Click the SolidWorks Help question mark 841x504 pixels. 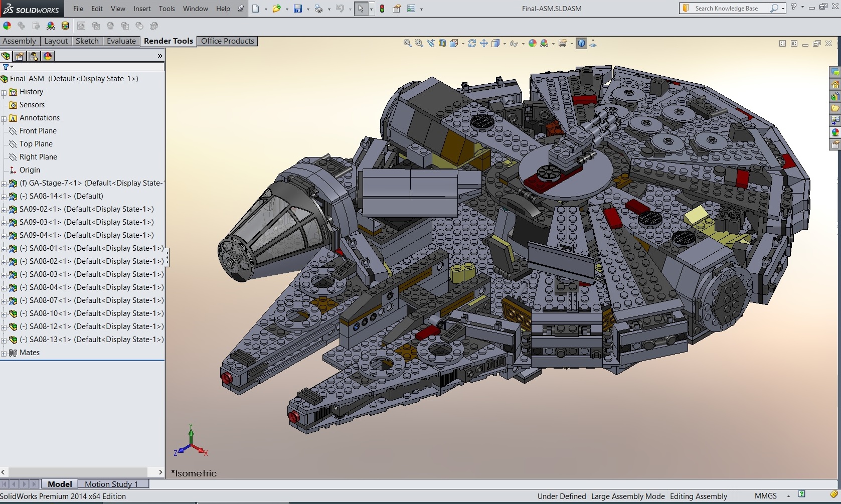[x=794, y=7]
